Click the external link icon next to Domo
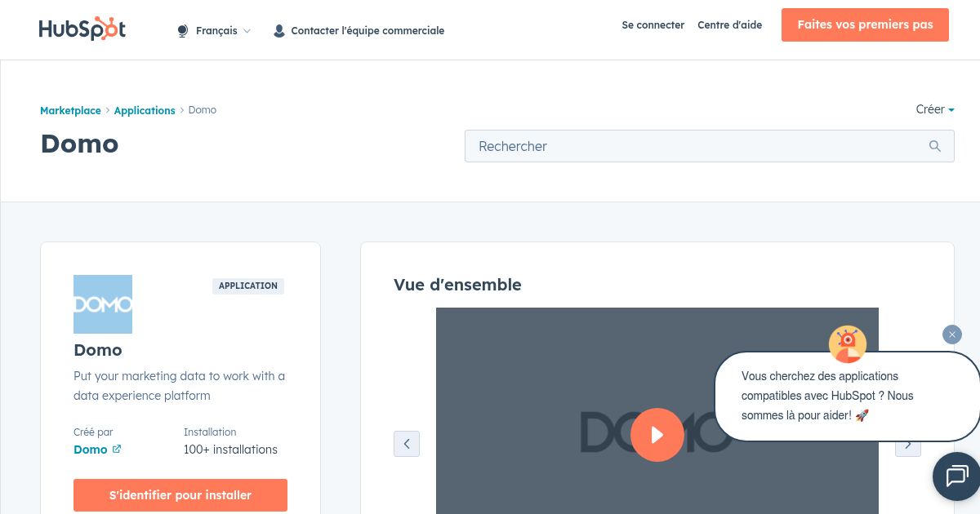This screenshot has width=980, height=514. pos(116,449)
